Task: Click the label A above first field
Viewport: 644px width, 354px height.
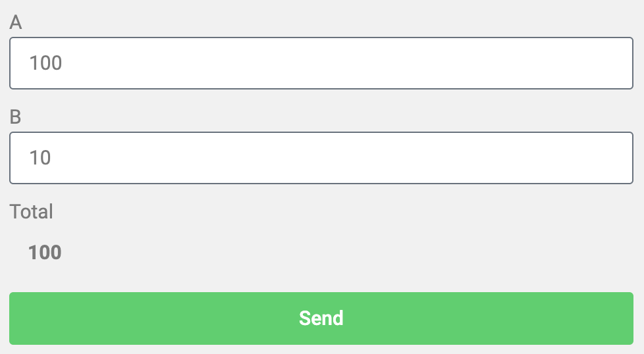Action: point(16,22)
